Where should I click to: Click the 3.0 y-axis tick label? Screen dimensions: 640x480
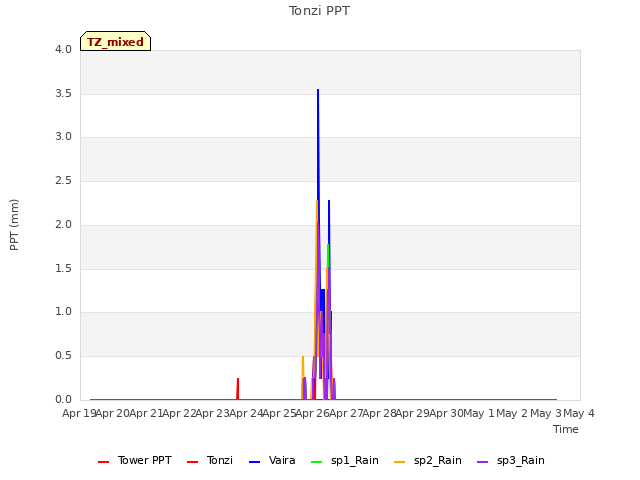coord(63,136)
